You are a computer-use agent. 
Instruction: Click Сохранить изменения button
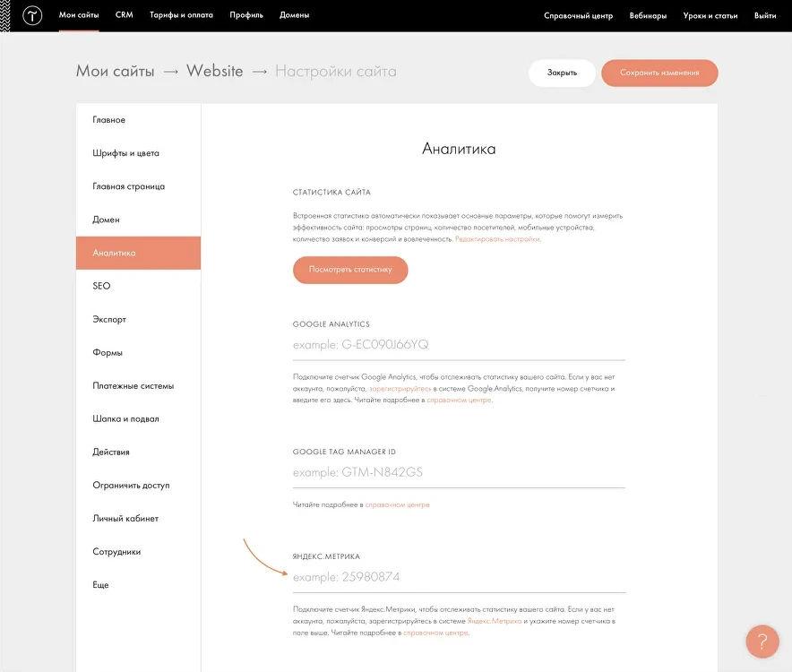659,73
